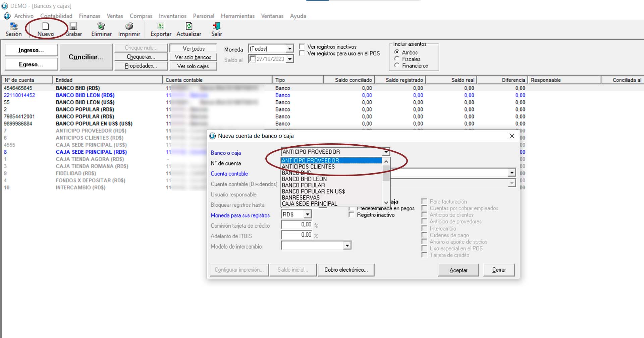Click Ver solo cajas button
This screenshot has width=644, height=338.
point(193,66)
